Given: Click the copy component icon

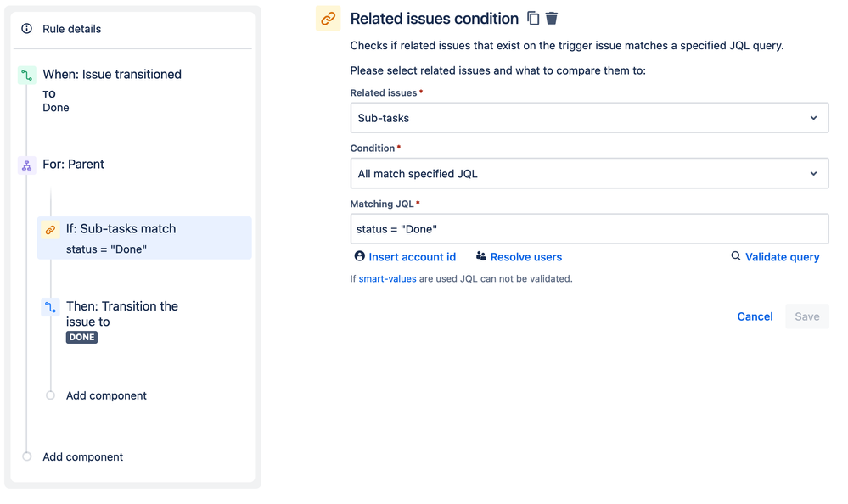Looking at the screenshot, I should pos(533,19).
